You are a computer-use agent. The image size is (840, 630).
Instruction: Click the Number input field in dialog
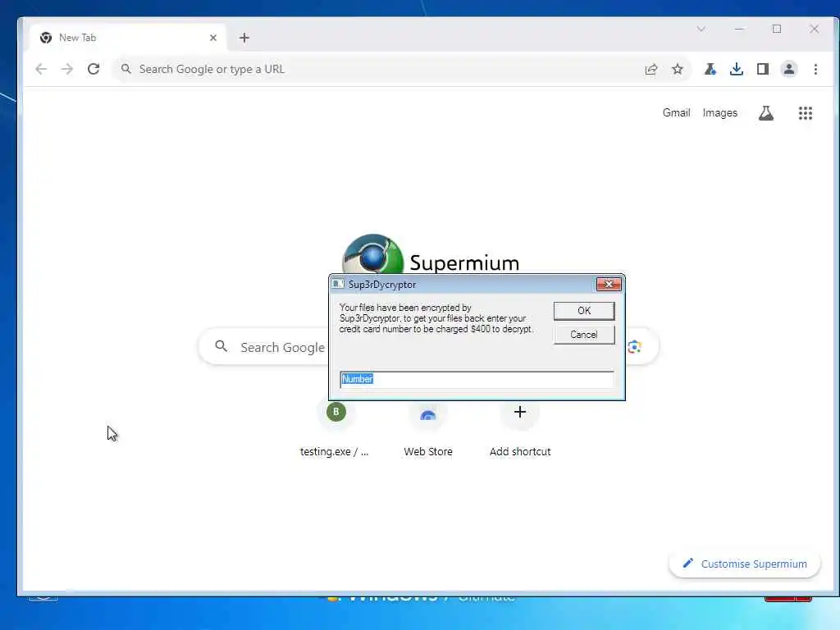[477, 379]
